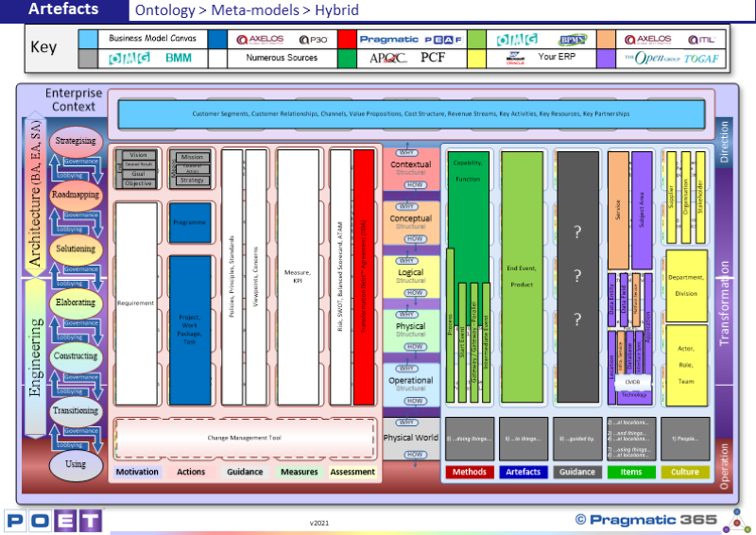This screenshot has width=756, height=535.
Task: Click the Motivation column label
Action: pyautogui.click(x=137, y=472)
